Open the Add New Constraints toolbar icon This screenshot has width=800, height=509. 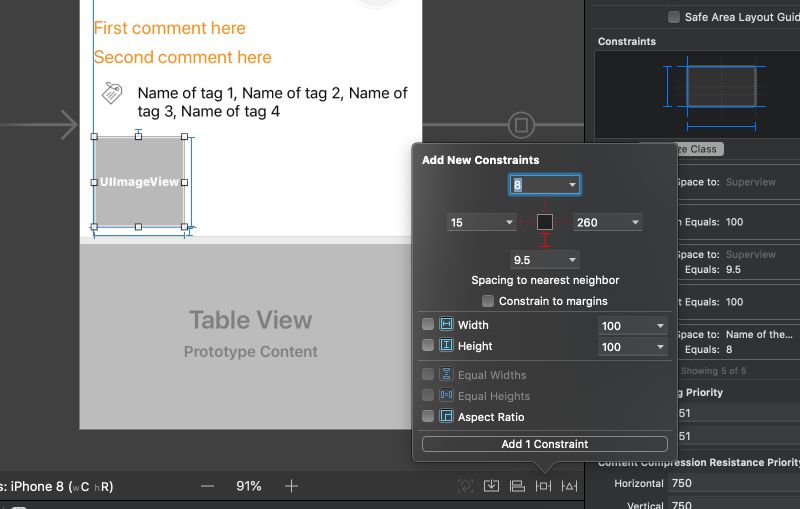[543, 486]
